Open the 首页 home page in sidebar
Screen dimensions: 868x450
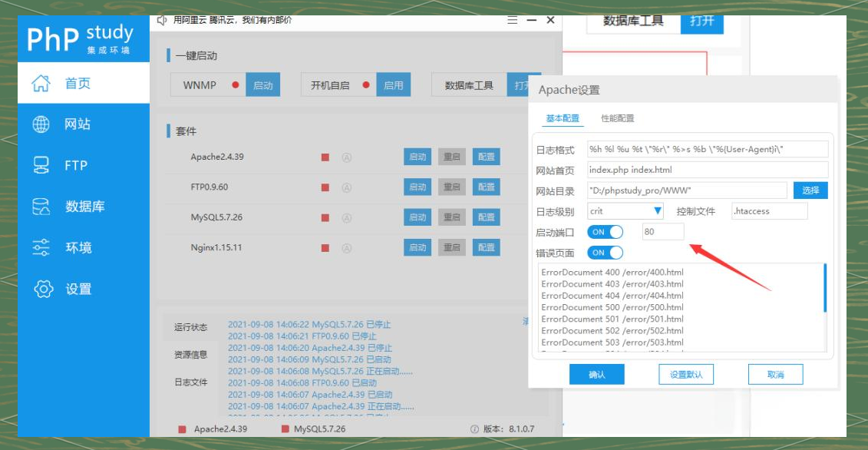coord(83,83)
